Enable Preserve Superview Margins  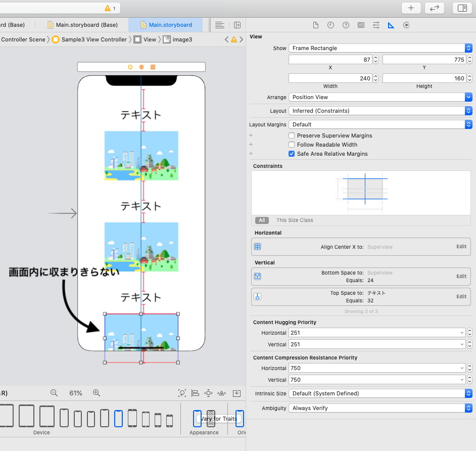(x=292, y=136)
